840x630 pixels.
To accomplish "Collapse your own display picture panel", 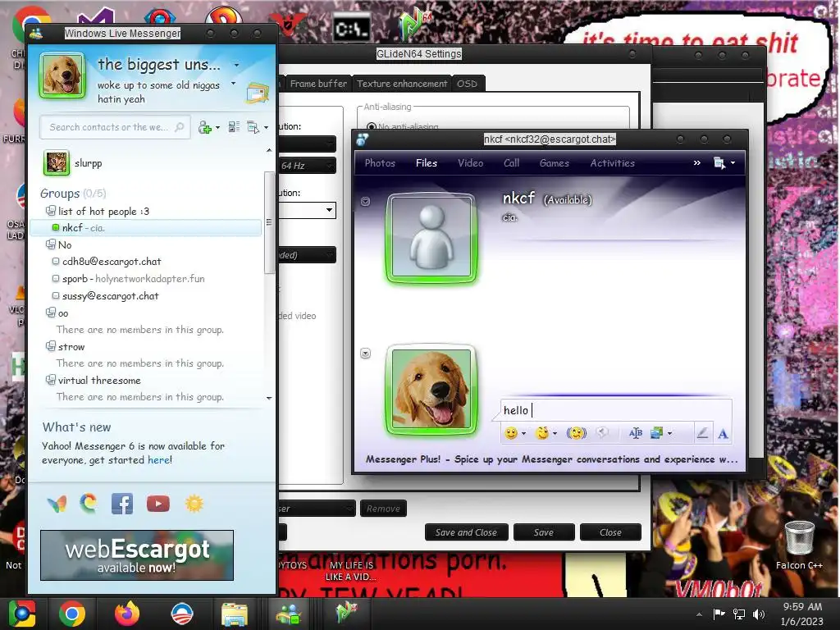I will tap(365, 353).
